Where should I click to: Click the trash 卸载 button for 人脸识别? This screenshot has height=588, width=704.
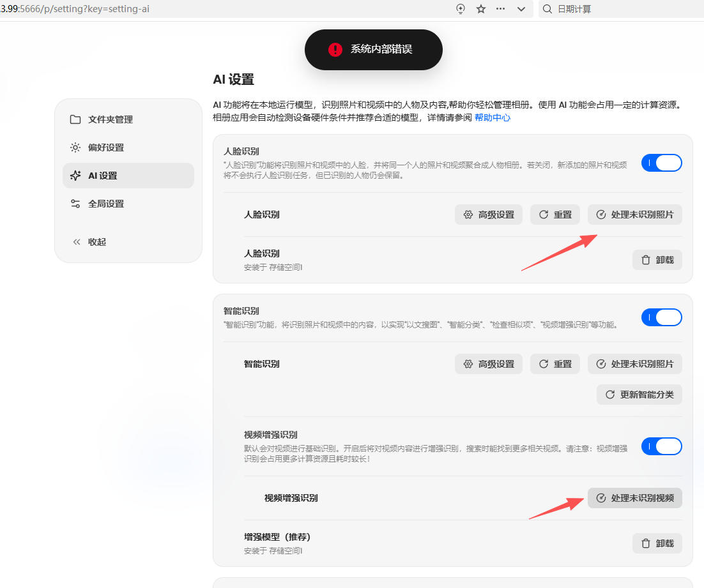click(657, 260)
